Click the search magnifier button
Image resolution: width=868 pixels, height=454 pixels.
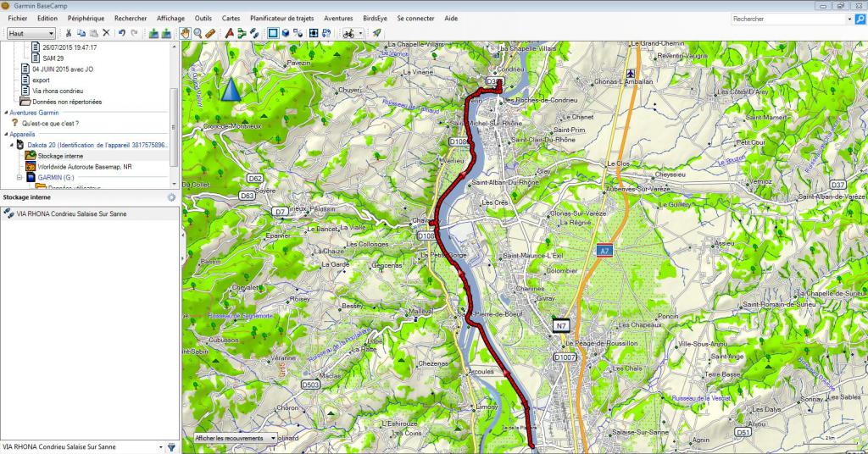point(860,19)
